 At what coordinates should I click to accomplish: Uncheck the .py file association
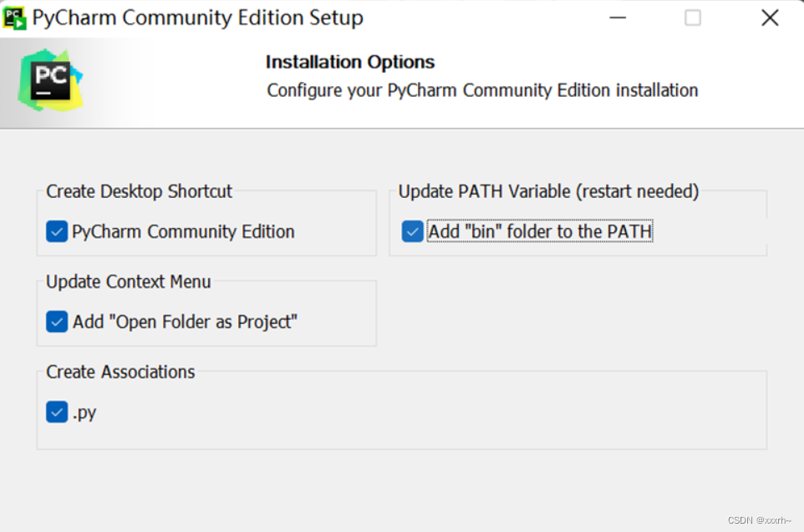click(x=56, y=412)
